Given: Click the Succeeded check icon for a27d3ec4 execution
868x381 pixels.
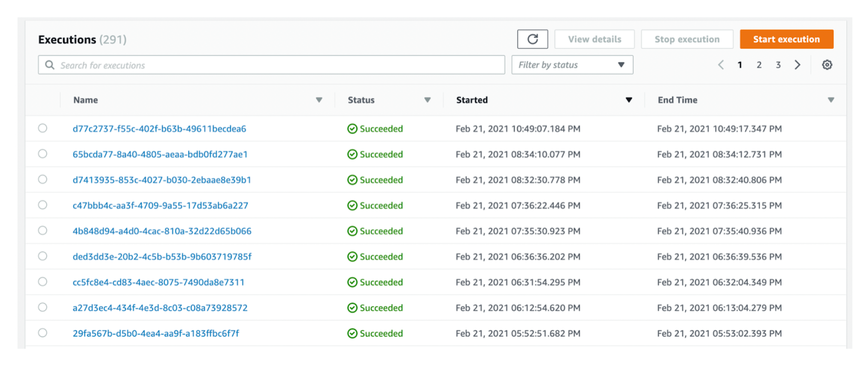Looking at the screenshot, I should pyautogui.click(x=352, y=308).
